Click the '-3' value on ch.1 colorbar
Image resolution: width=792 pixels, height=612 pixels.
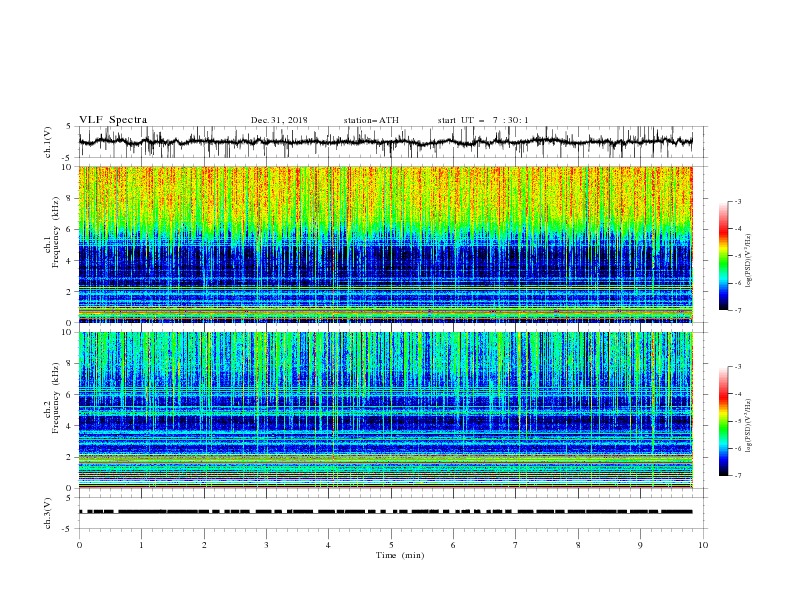737,201
